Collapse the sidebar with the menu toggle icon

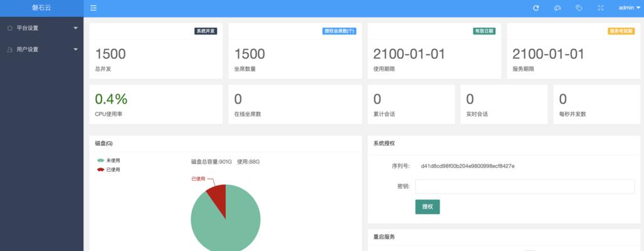[93, 8]
